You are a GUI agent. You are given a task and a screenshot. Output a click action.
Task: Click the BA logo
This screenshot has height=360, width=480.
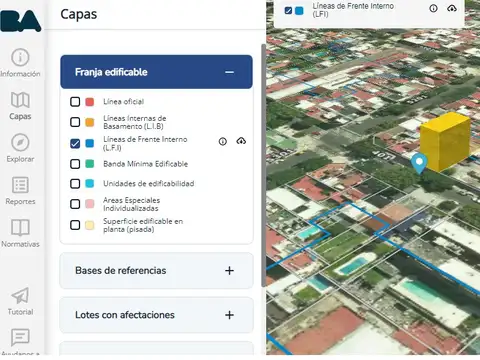point(21,20)
